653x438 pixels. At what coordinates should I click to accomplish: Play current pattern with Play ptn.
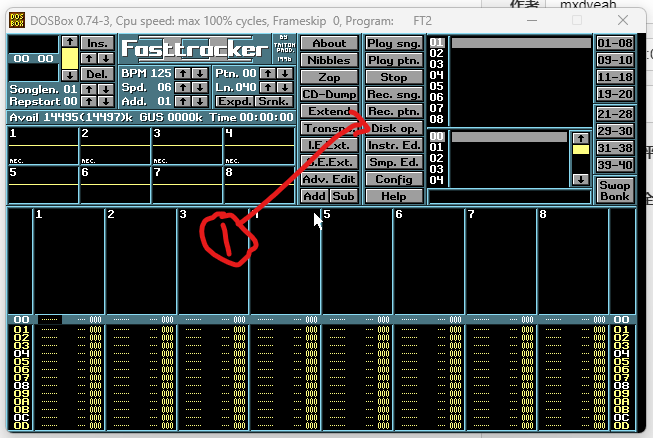[394, 60]
